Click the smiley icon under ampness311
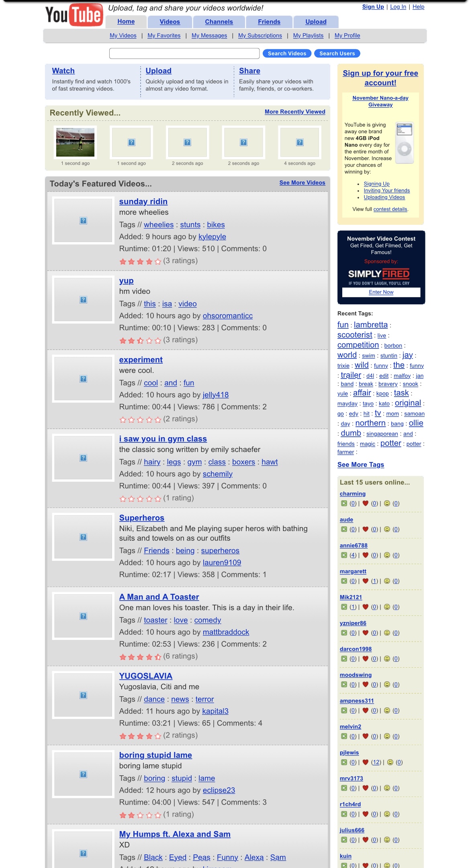Viewport: 470px width, 868px height. point(387,711)
